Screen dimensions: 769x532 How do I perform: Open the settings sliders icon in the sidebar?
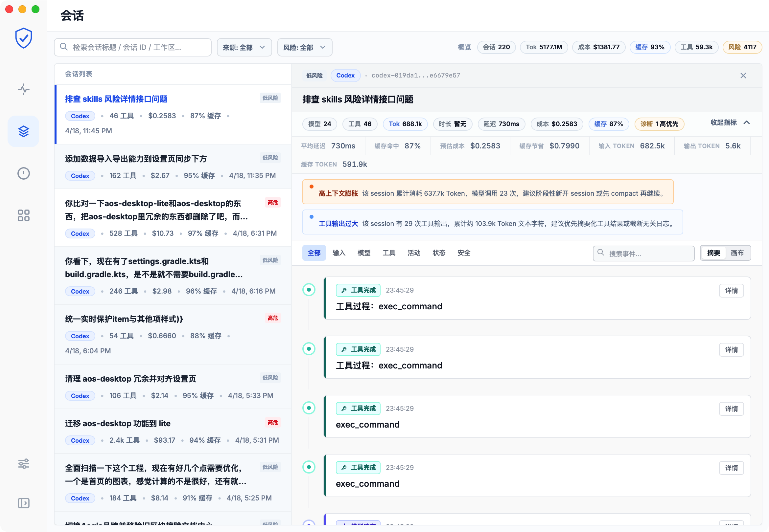23,464
